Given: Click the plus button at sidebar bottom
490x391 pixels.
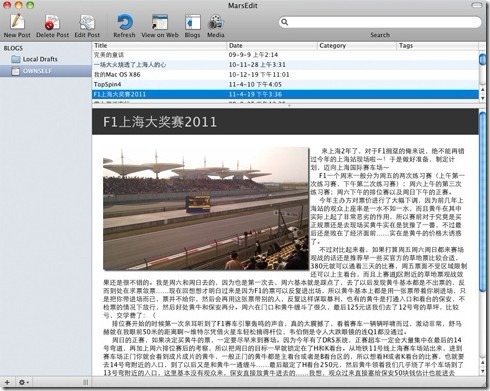Looking at the screenshot, I should click(x=7, y=382).
